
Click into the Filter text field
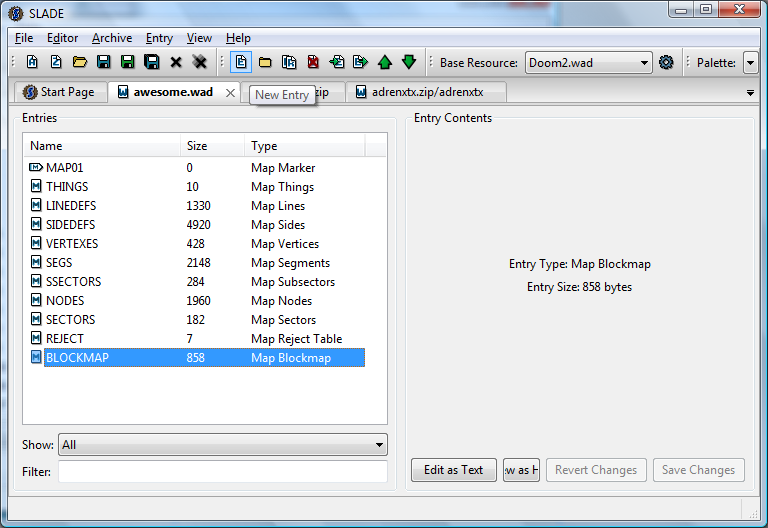223,471
